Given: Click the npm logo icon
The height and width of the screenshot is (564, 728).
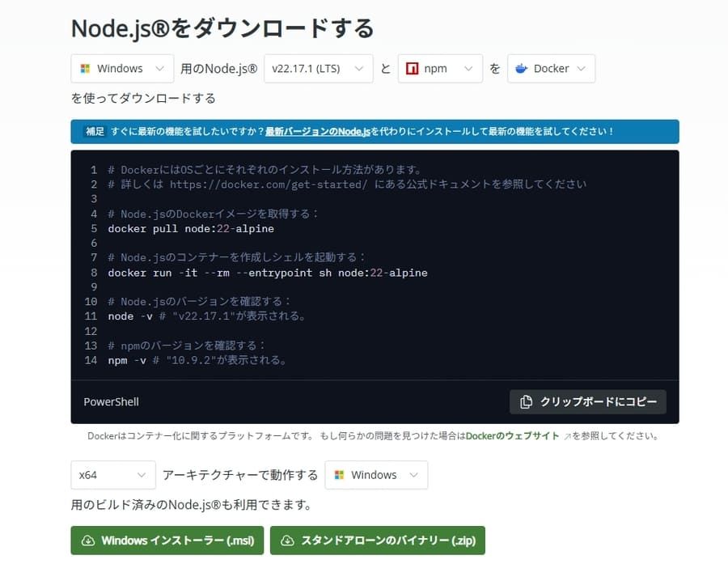Looking at the screenshot, I should [413, 69].
